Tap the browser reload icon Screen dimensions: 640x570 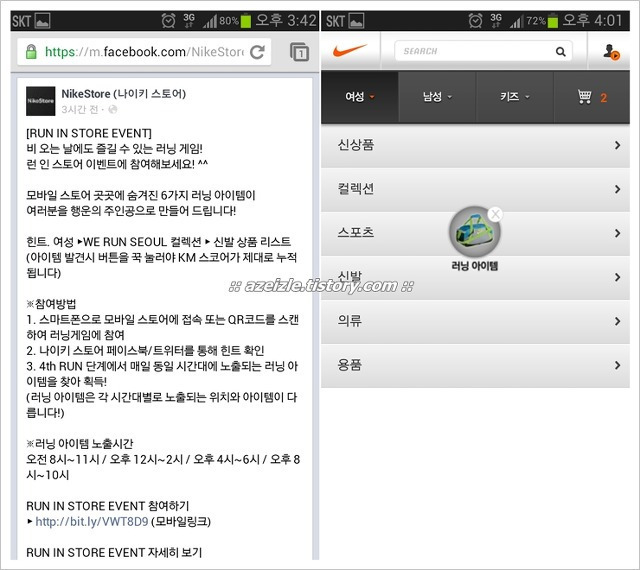258,52
